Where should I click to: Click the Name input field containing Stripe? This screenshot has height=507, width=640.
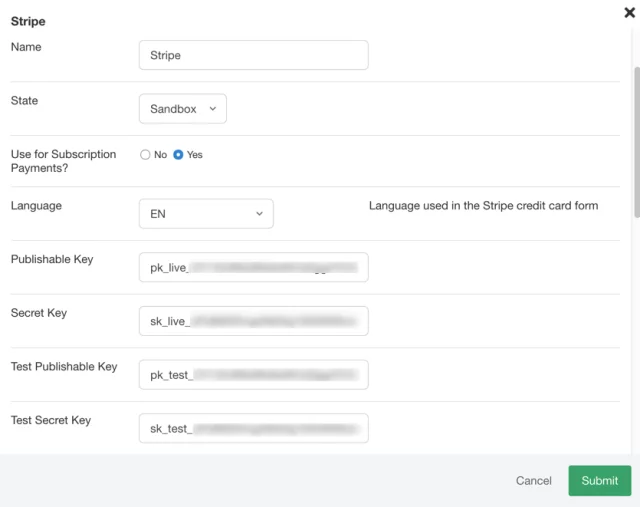pos(253,55)
